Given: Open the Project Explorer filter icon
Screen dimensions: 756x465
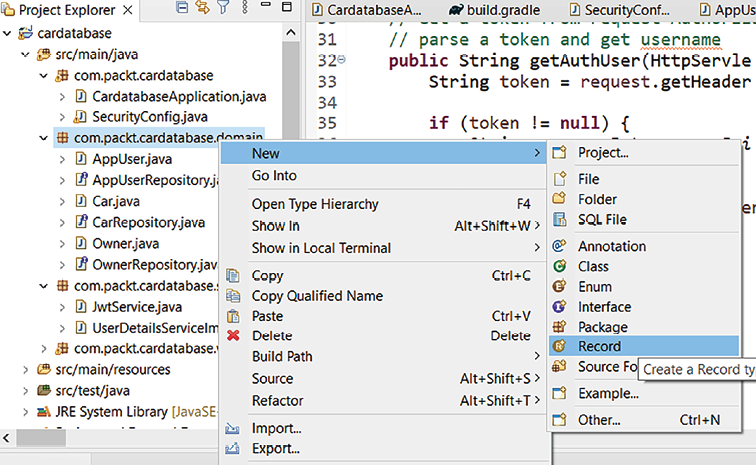Looking at the screenshot, I should 223,9.
